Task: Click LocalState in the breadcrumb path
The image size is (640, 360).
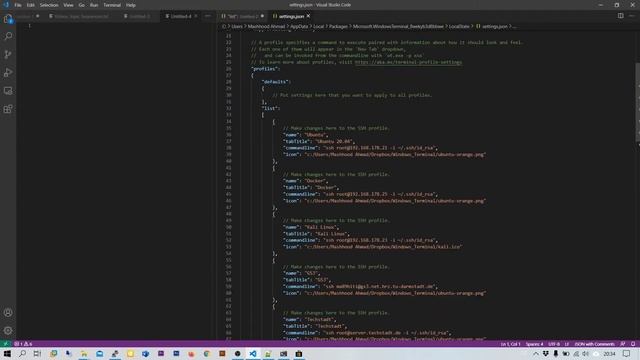Action: click(x=459, y=27)
